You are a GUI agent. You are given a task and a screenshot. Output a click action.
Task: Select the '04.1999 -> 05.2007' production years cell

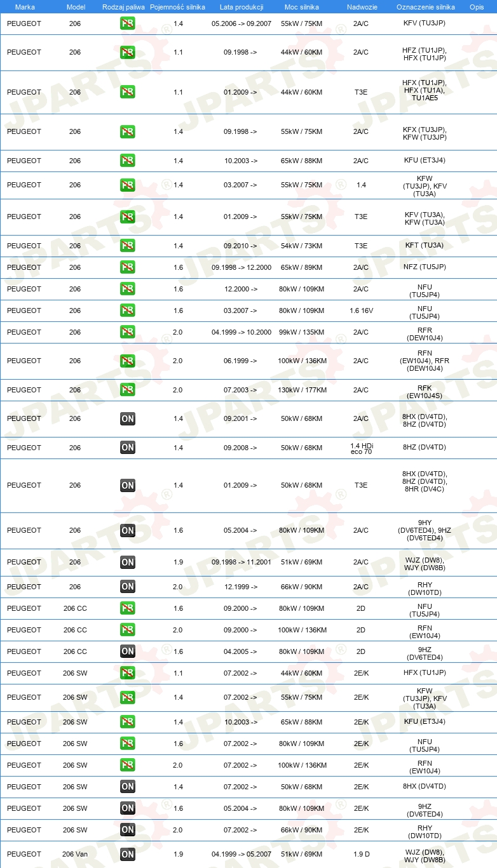242,854
